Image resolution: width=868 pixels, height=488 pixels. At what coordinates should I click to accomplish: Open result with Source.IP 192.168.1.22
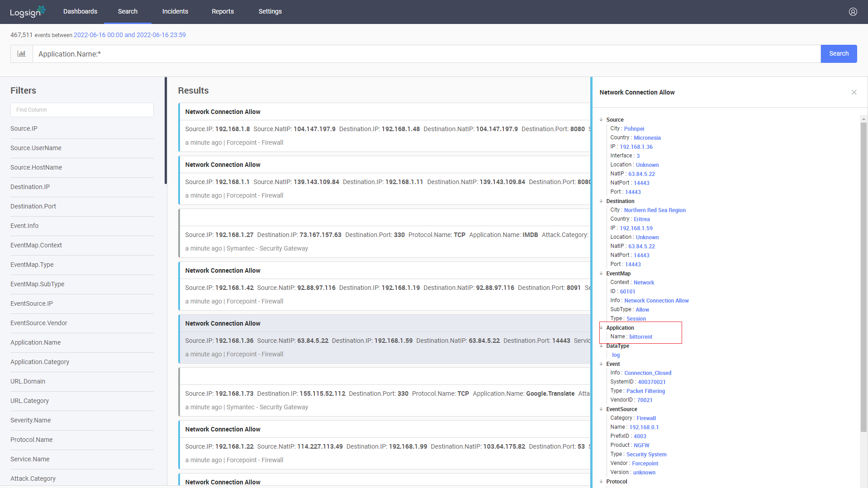pos(384,445)
